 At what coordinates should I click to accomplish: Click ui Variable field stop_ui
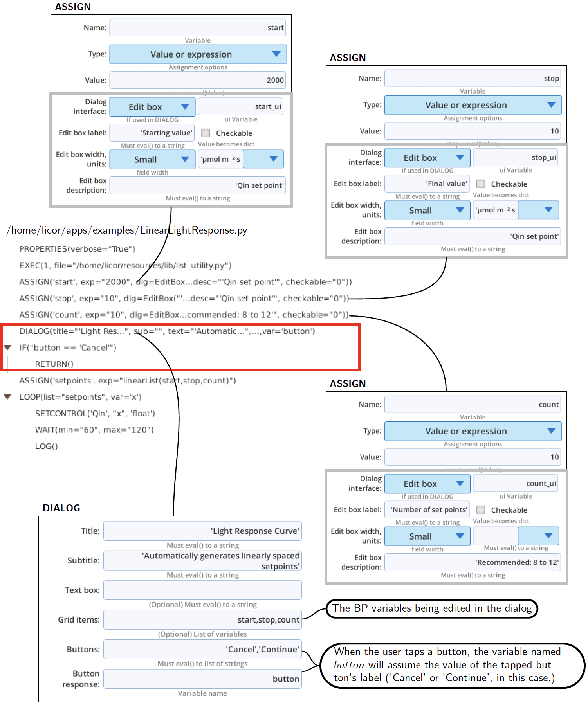516,157
